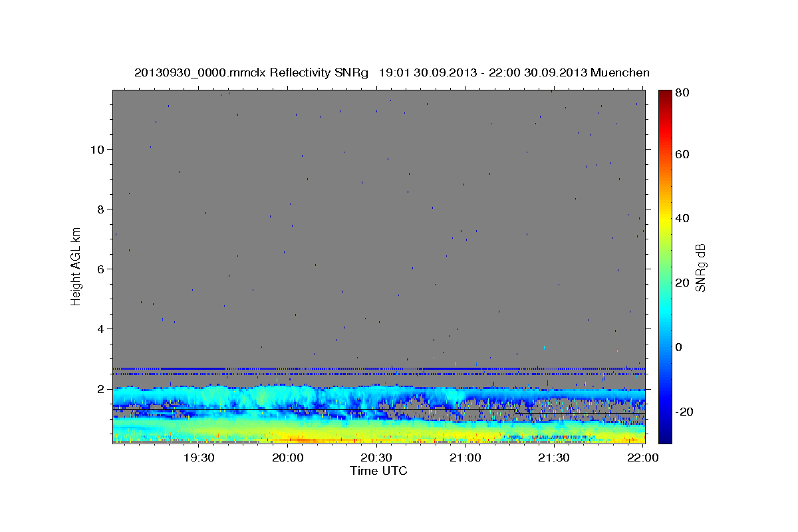798x532 pixels.
Task: Click the colorbar value 80
Action: point(682,92)
